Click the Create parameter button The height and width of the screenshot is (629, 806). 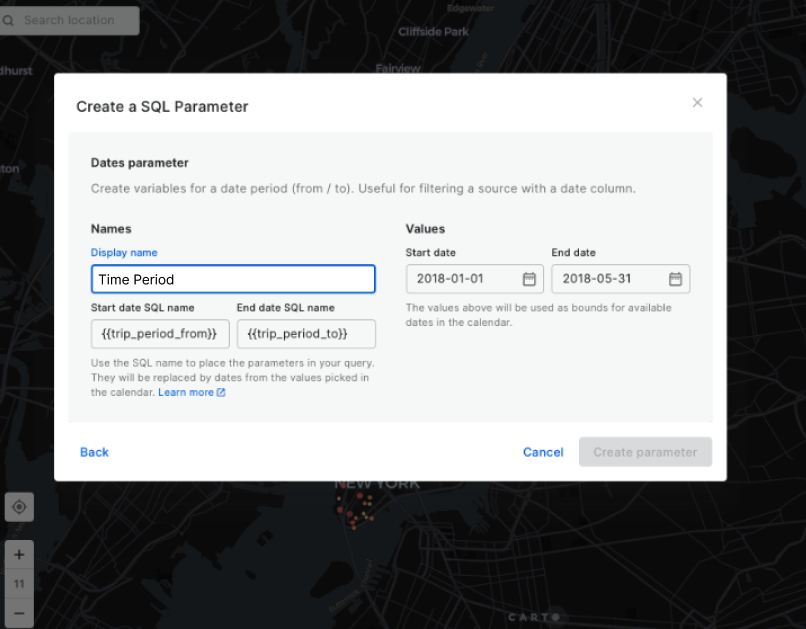(645, 452)
